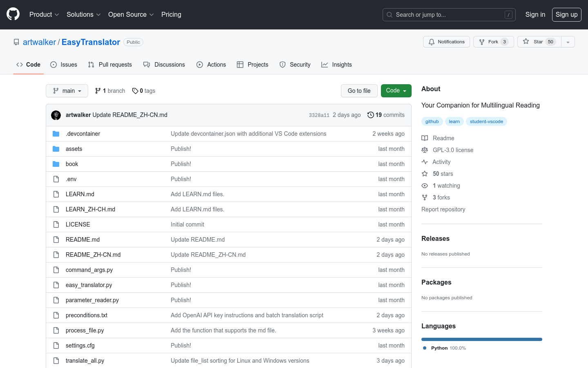The width and height of the screenshot is (588, 368).
Task: Click the student-vscode topic tag
Action: [x=486, y=121]
